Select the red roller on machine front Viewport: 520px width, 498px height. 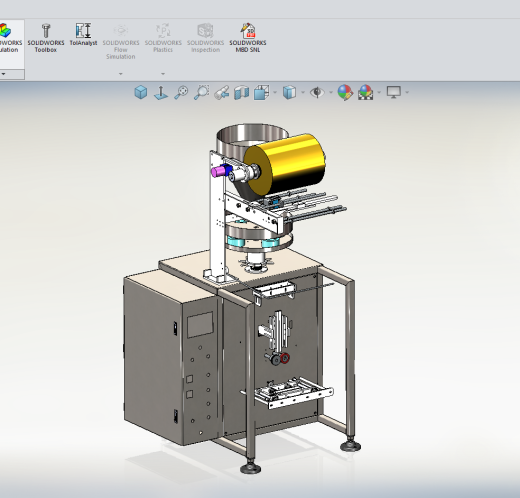tap(285, 358)
